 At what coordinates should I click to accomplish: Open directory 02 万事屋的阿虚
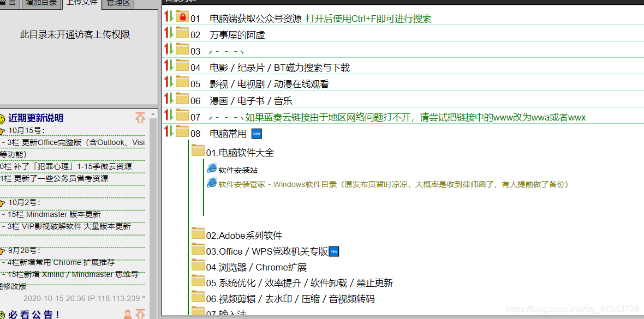click(x=237, y=35)
